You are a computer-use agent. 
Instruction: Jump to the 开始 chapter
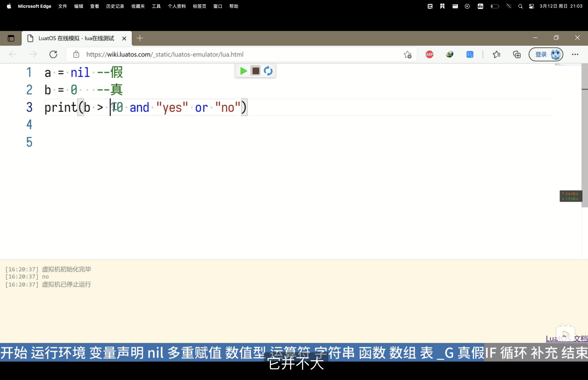pos(14,352)
